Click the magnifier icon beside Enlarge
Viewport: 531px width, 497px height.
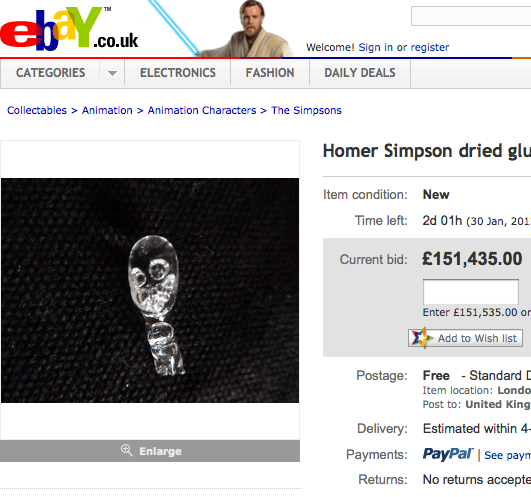(x=127, y=450)
